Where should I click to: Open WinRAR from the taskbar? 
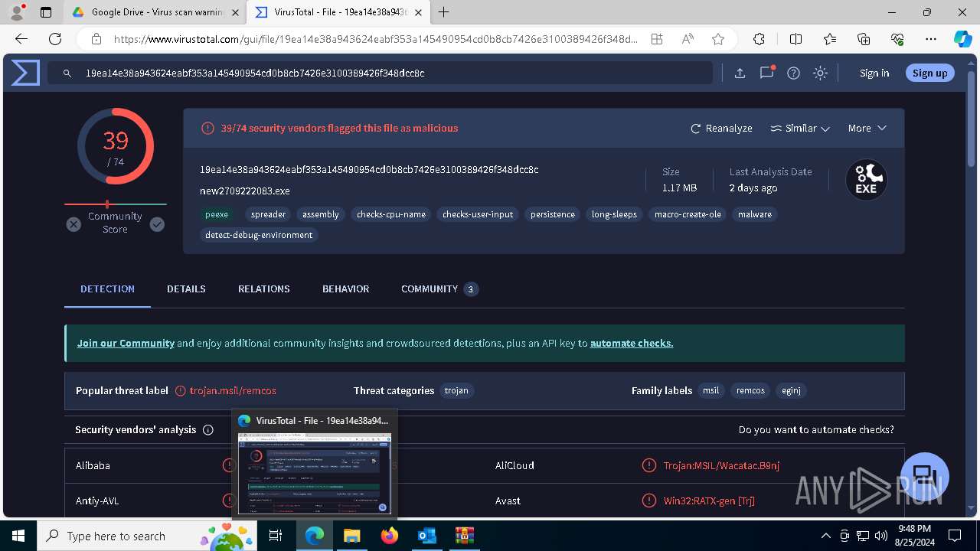point(464,536)
